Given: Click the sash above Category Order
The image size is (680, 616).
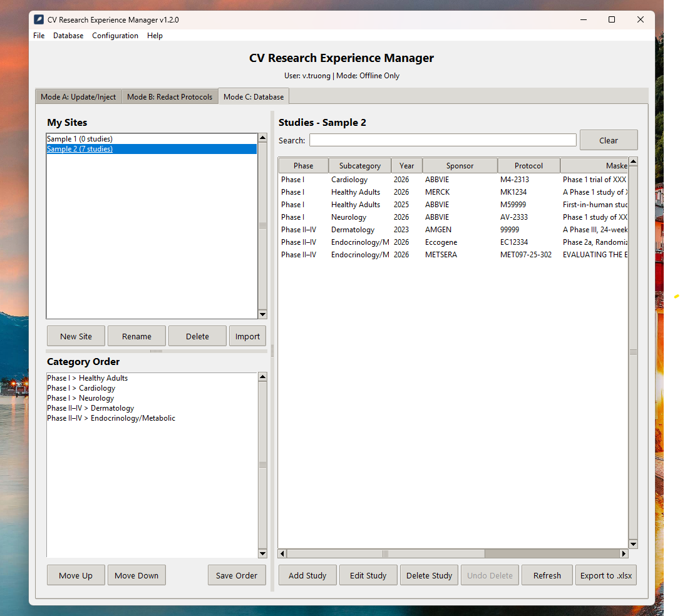Looking at the screenshot, I should pyautogui.click(x=156, y=351).
